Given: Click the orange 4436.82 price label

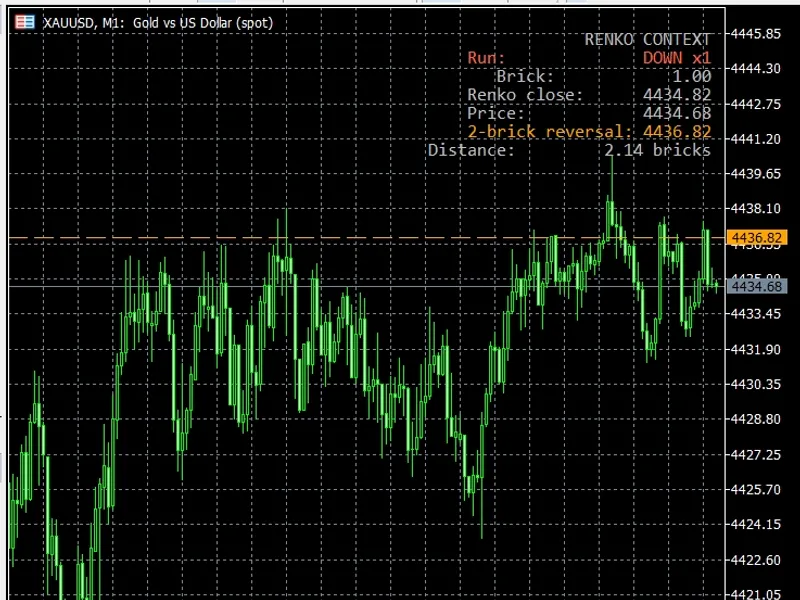Looking at the screenshot, I should (x=756, y=238).
